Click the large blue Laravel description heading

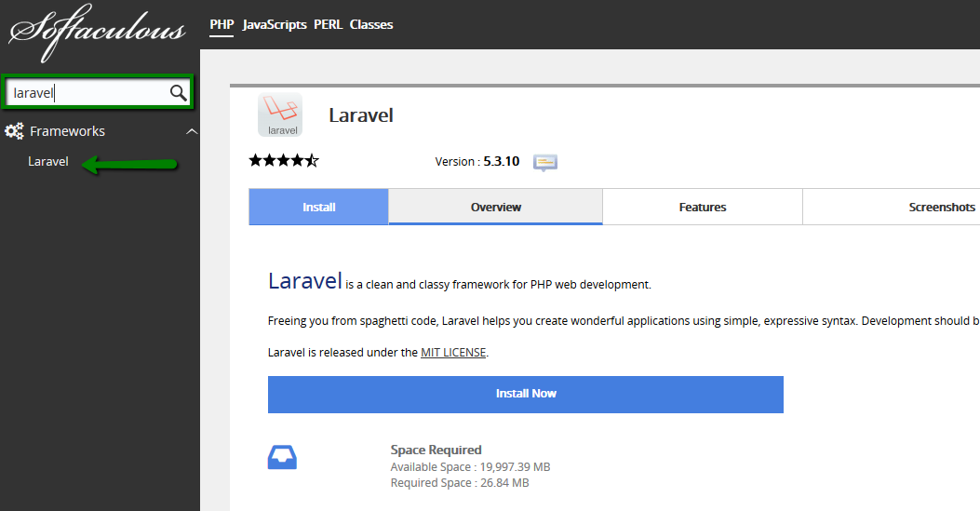click(305, 281)
